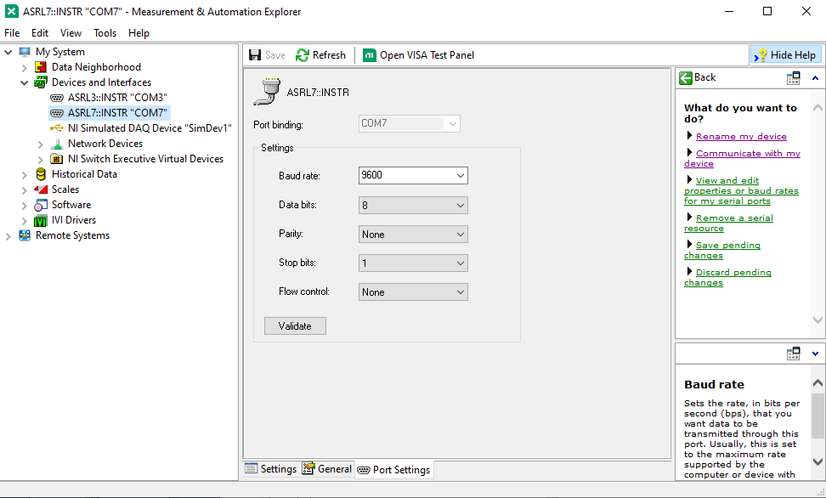Viewport: 826px width, 498px height.
Task: Click the Refresh toolbar button
Action: click(320, 55)
